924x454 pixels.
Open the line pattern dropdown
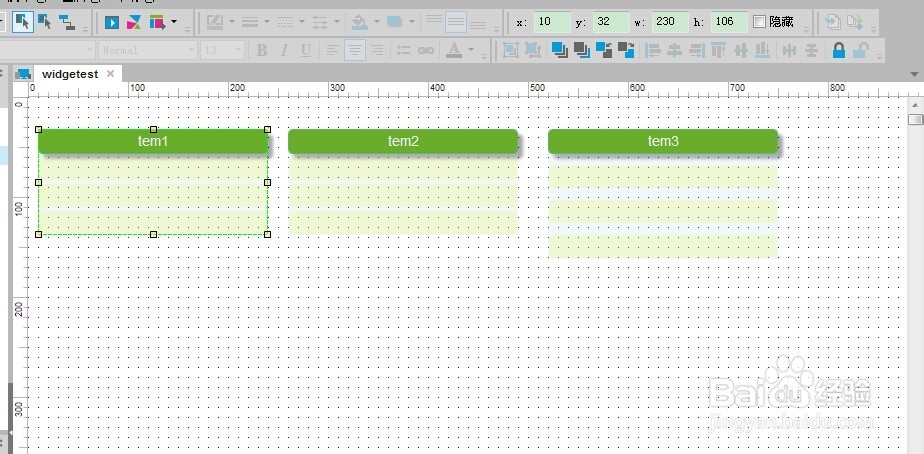tap(302, 22)
